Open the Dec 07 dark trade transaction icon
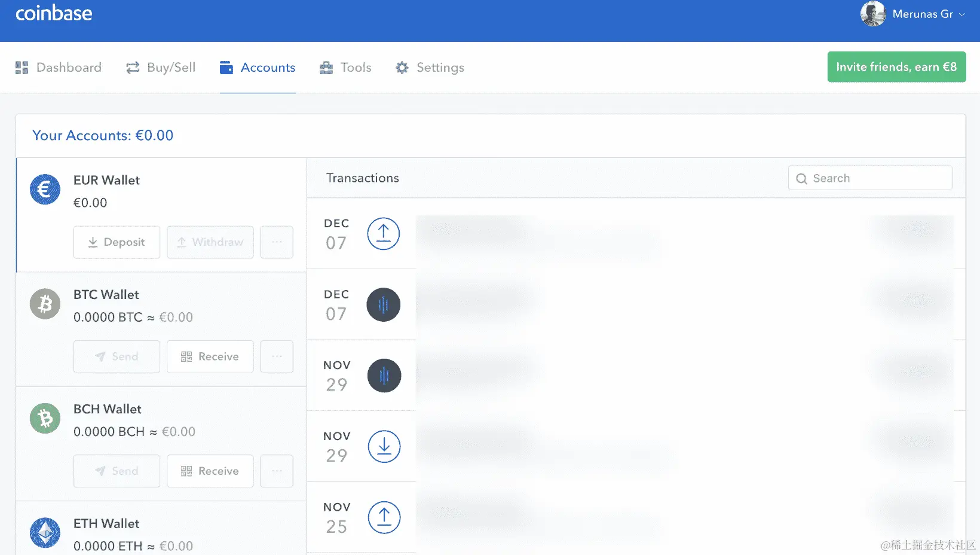Screen dimensions: 980x555 (x=384, y=305)
